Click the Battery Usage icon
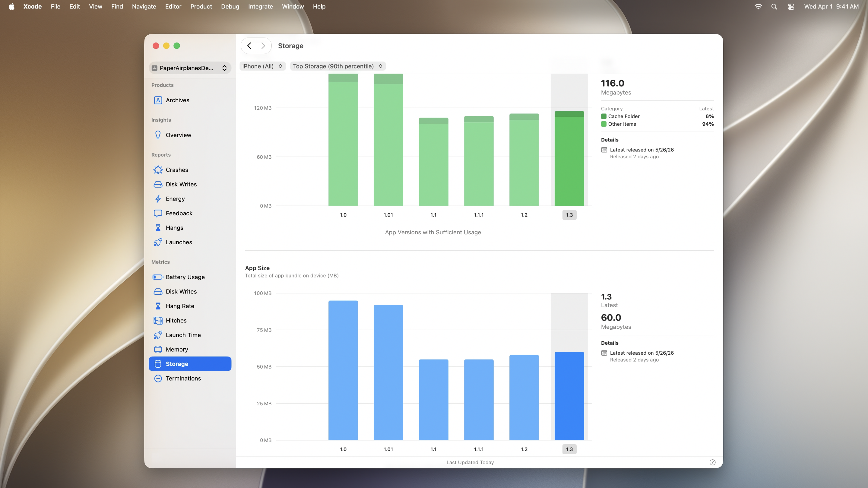 pos(158,277)
